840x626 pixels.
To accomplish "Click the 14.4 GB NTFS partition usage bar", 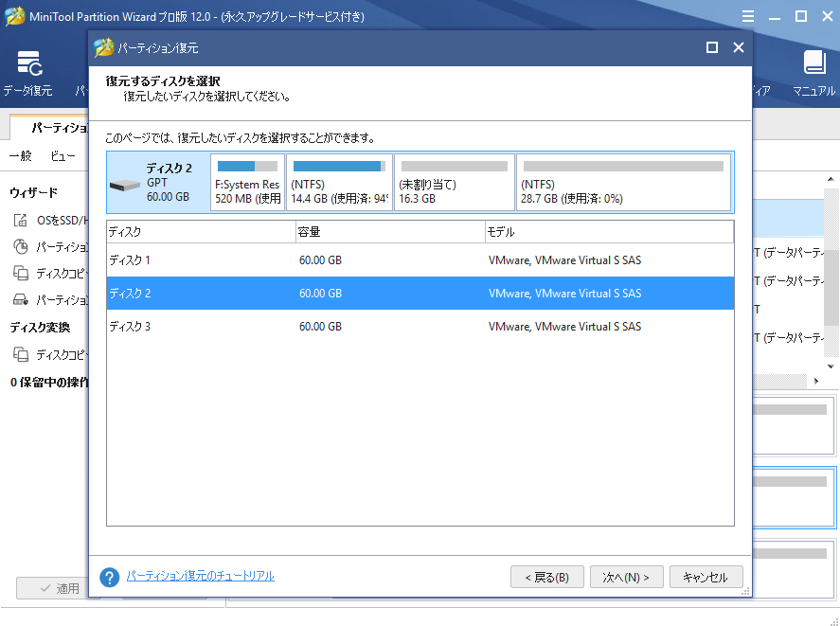I will [338, 166].
